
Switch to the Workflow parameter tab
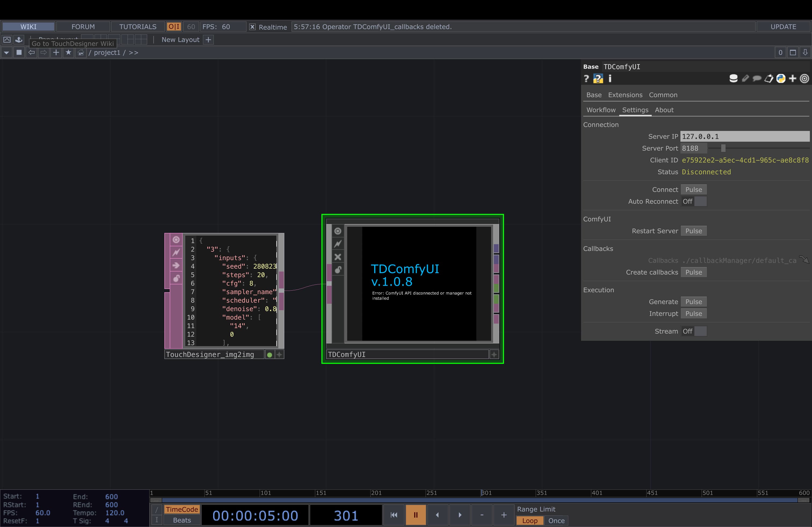point(601,110)
